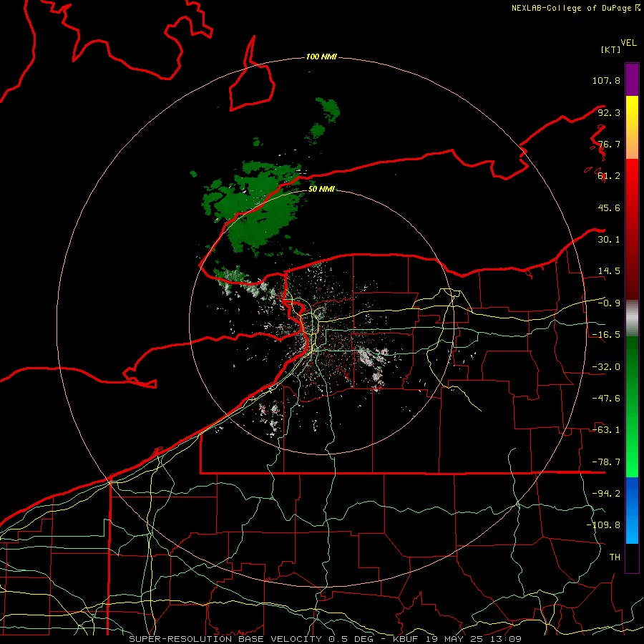Click the [KT] units label
Viewport: 644px width, 644px height.
pyautogui.click(x=610, y=49)
